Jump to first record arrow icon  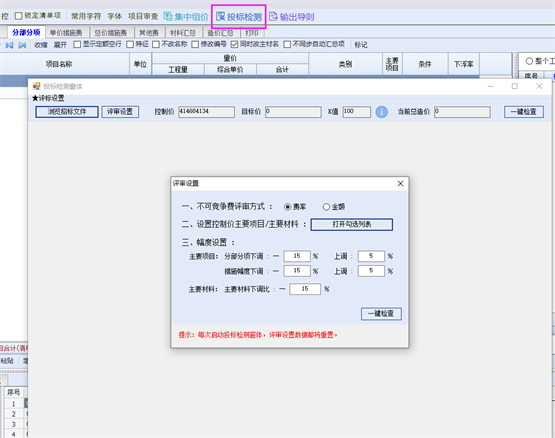[9, 45]
